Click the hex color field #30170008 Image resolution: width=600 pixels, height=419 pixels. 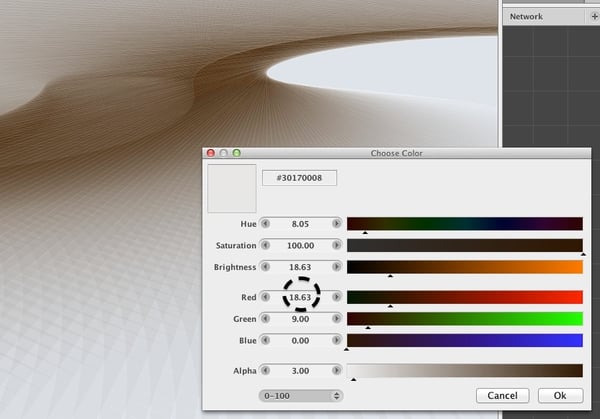(x=299, y=178)
